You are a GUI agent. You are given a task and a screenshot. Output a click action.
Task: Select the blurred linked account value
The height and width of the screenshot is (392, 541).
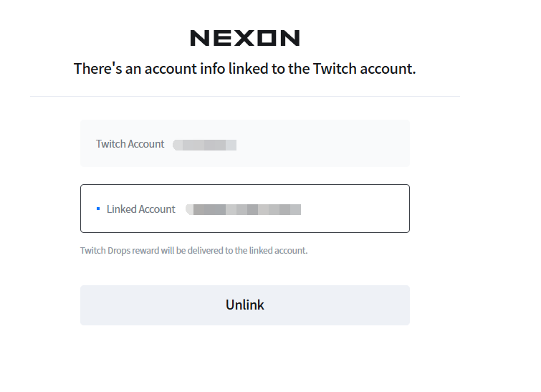click(x=243, y=209)
